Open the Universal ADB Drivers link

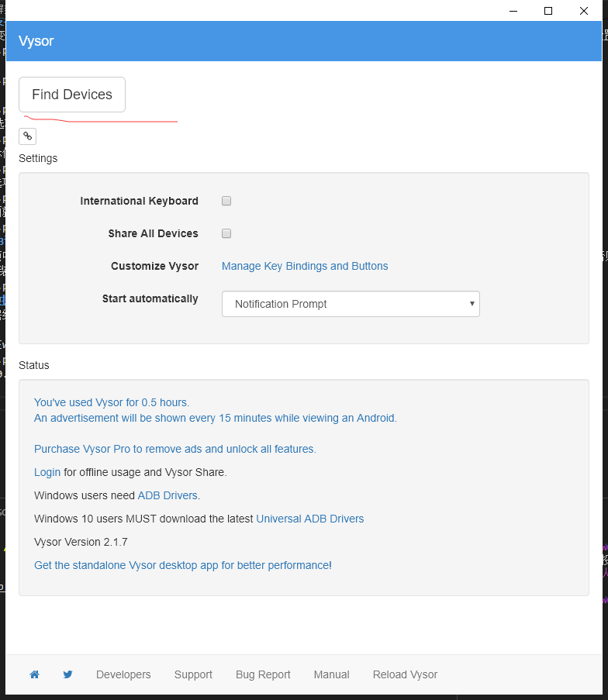(309, 519)
